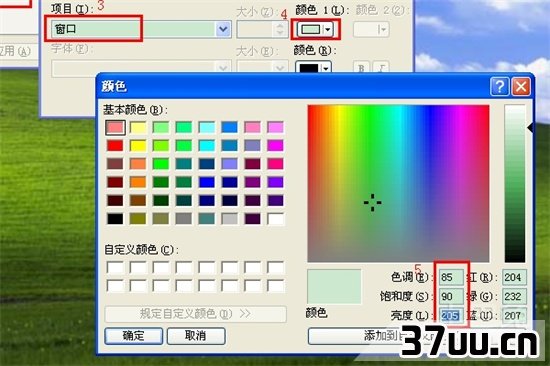Select the pure blue basic color swatch

pyautogui.click(x=207, y=182)
